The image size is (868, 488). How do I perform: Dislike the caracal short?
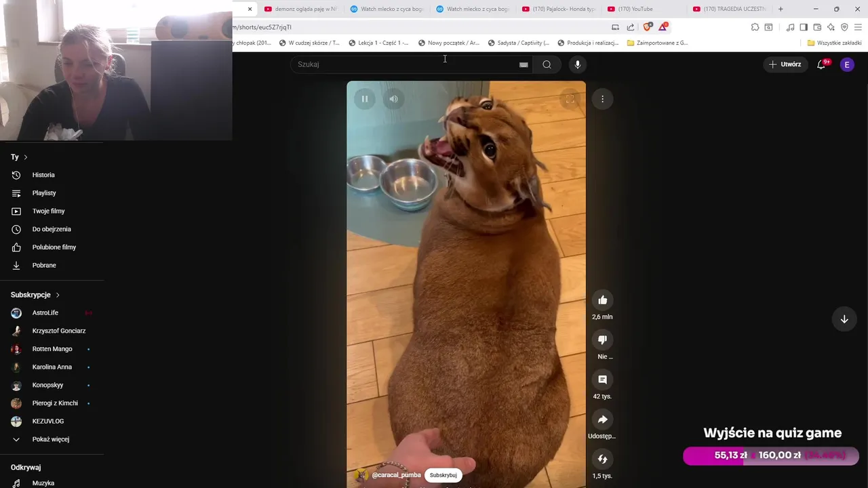[x=602, y=340]
